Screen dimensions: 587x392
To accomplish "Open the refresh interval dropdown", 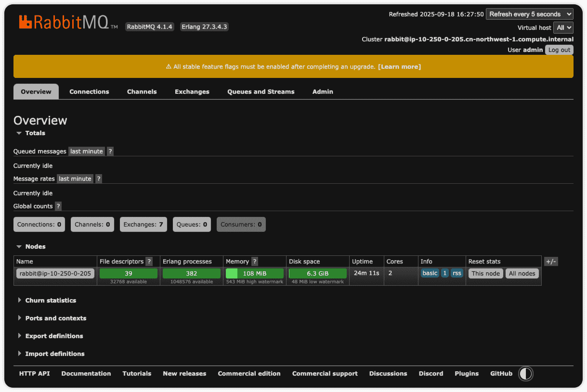I will [x=530, y=14].
